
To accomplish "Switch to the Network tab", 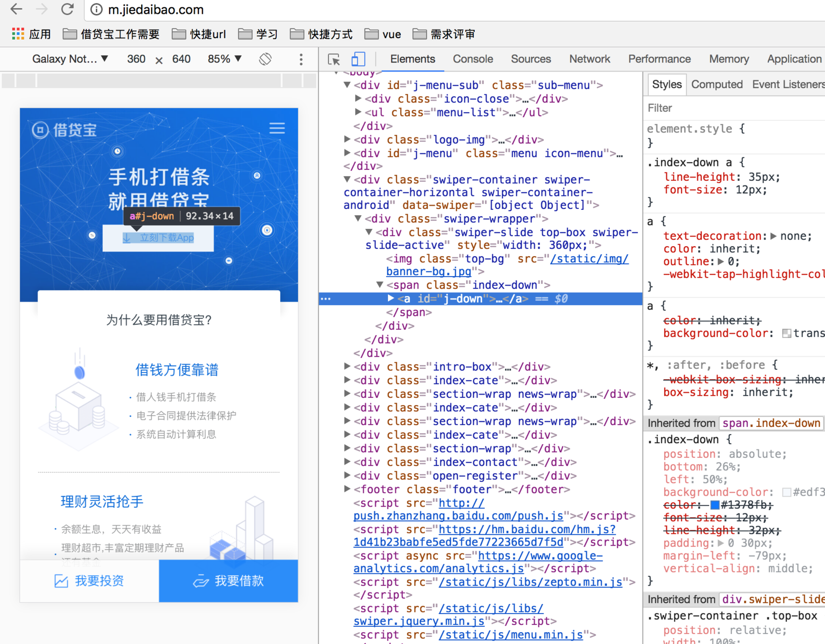I will coord(590,59).
